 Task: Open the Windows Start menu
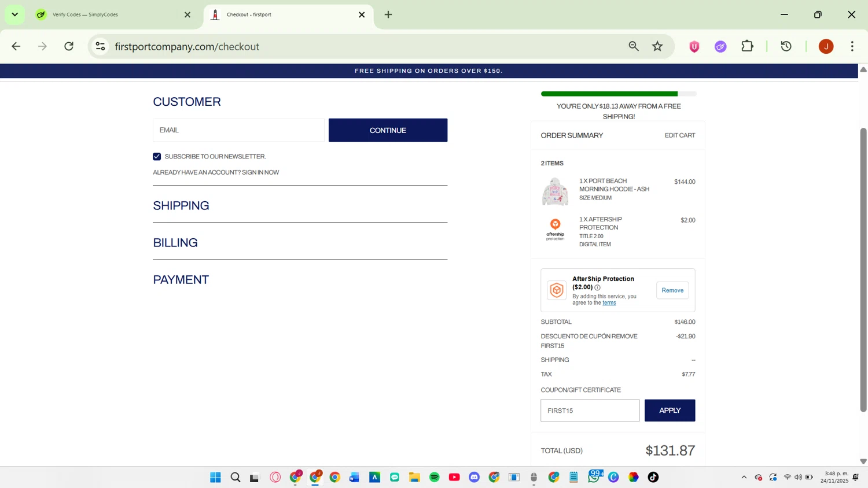click(215, 477)
